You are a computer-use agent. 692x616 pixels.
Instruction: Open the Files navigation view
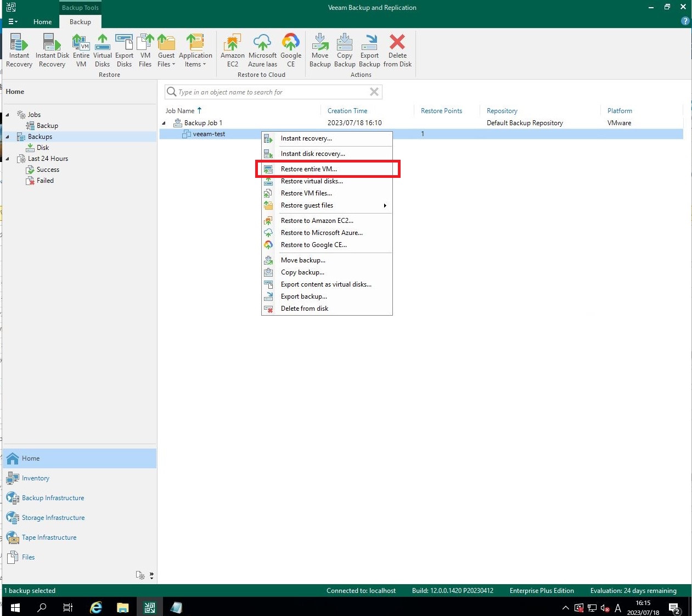pos(80,557)
